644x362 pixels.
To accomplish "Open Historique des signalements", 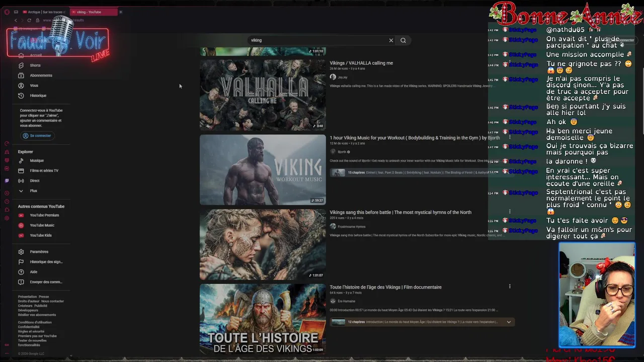I will tap(46, 262).
